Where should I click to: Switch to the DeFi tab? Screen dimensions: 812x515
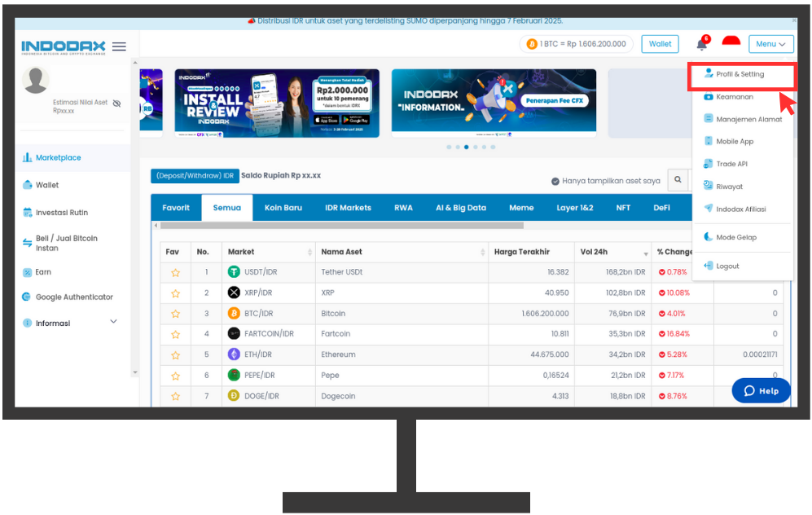point(661,208)
